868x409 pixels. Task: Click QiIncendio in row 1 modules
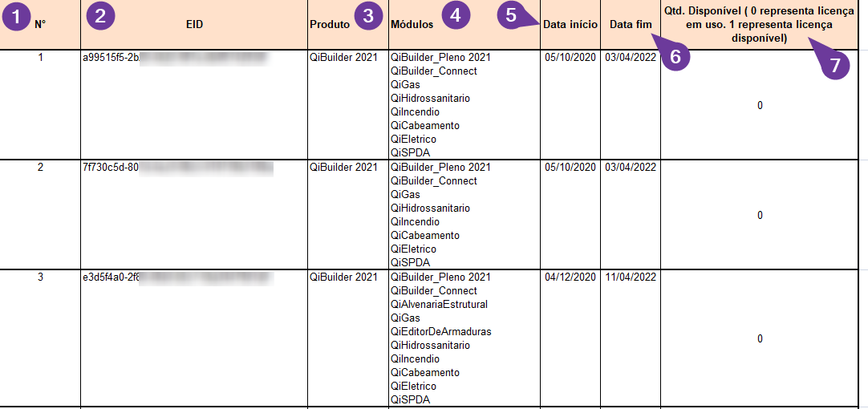(416, 112)
